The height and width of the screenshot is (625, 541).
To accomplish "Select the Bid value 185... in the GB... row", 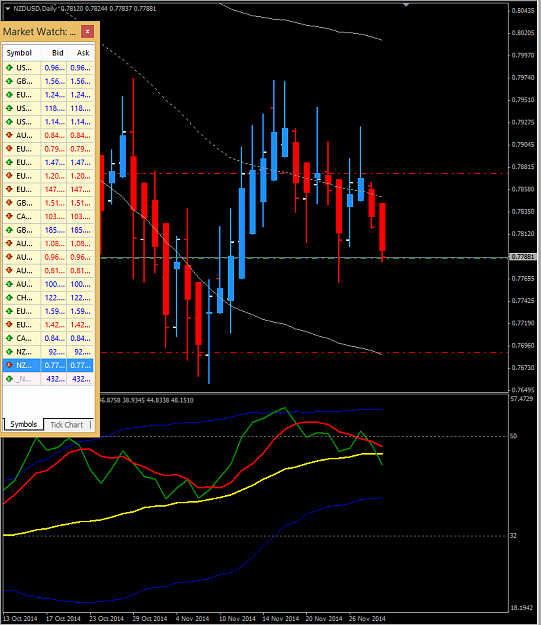I will 54,230.
